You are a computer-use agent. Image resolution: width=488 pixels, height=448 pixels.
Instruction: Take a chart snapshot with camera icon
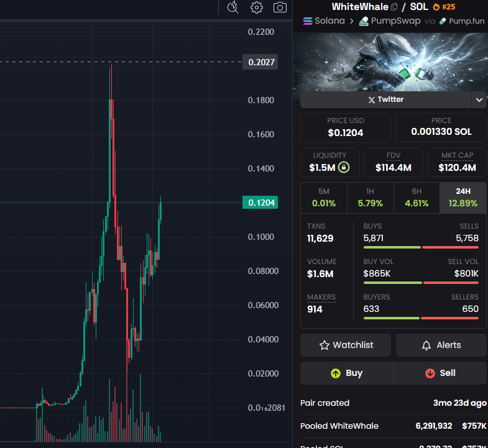point(280,7)
